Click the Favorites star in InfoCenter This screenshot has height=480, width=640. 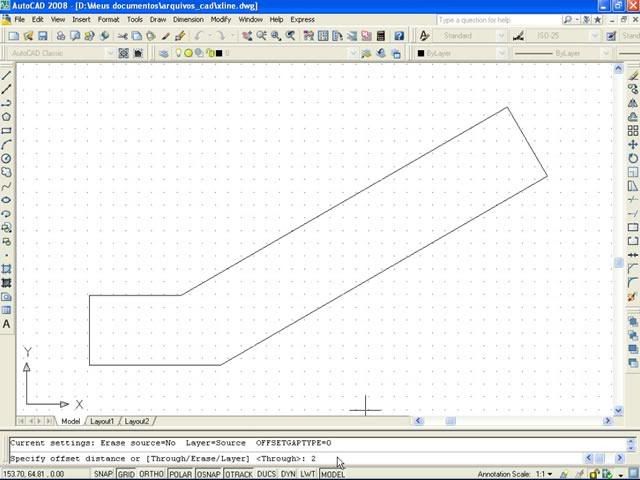coord(598,20)
